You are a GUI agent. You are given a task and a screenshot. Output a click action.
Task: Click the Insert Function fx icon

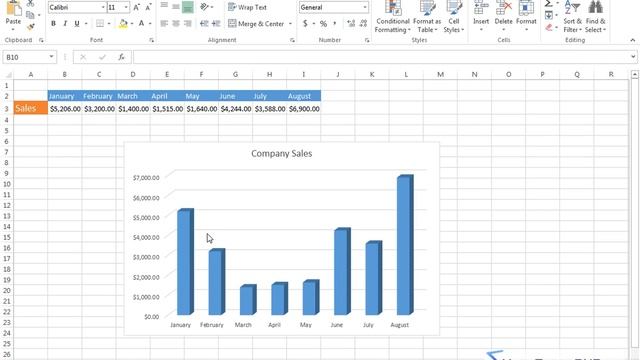click(121, 57)
